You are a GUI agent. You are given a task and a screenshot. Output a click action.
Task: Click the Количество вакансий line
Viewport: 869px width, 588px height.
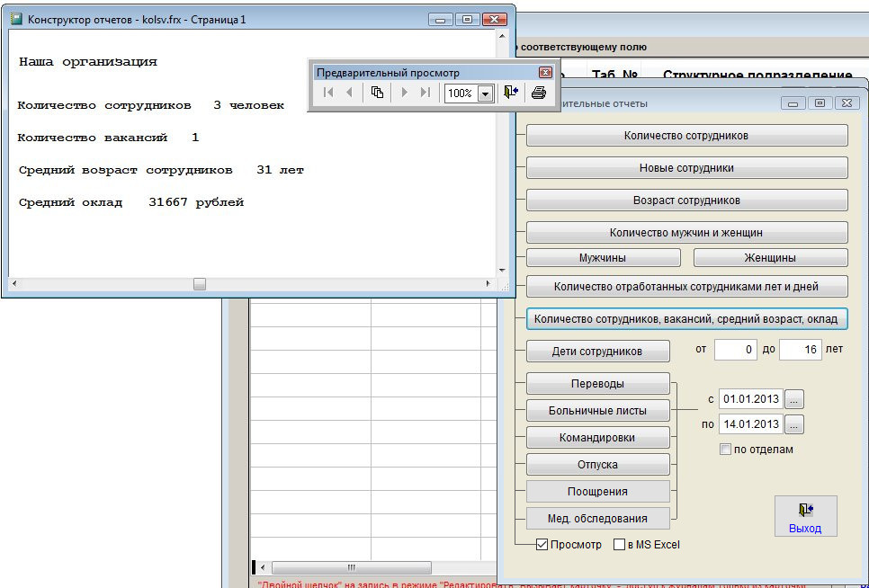point(108,138)
